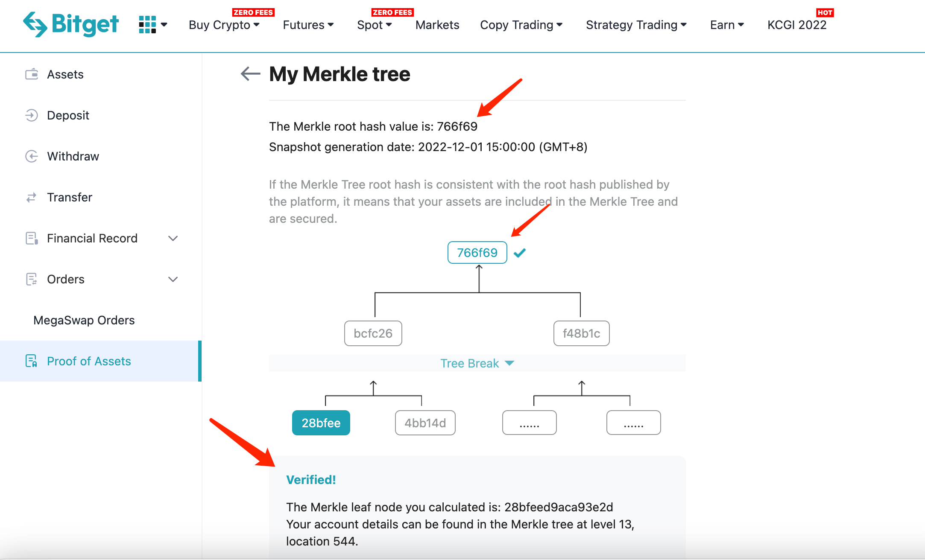
Task: Click the bcfc26 tree node
Action: pos(373,333)
